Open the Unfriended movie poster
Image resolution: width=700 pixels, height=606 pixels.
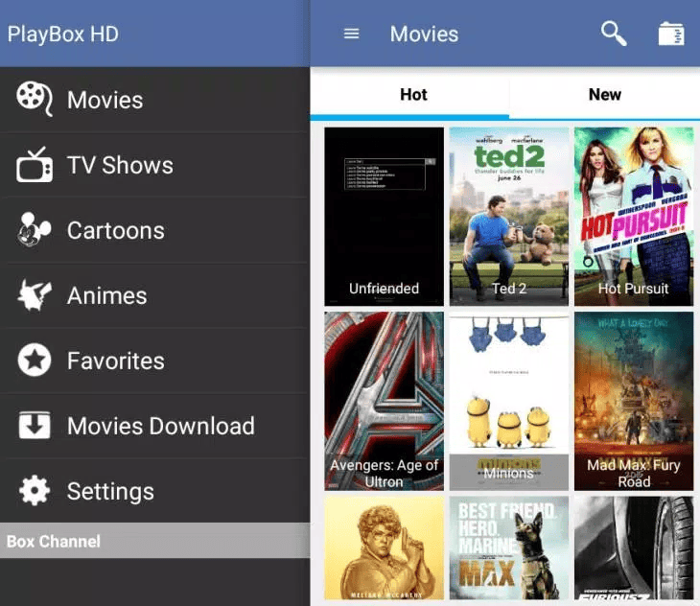coord(384,217)
